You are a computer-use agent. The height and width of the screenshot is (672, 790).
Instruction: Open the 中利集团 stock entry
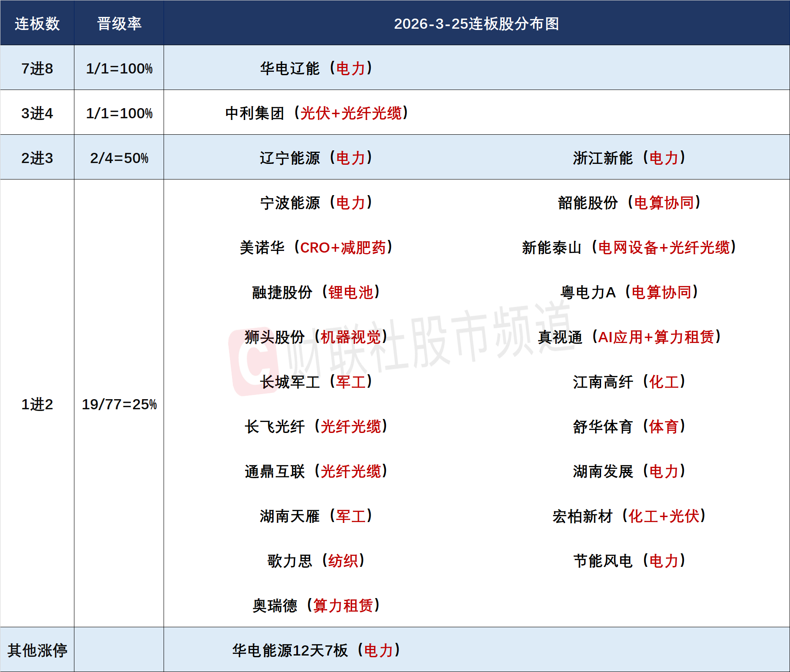(x=316, y=113)
